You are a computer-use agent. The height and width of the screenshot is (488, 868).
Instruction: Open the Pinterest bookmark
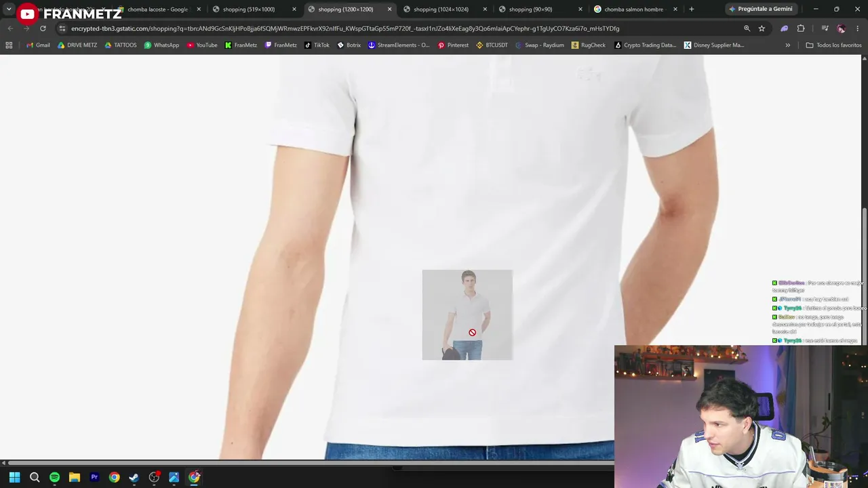click(x=453, y=45)
